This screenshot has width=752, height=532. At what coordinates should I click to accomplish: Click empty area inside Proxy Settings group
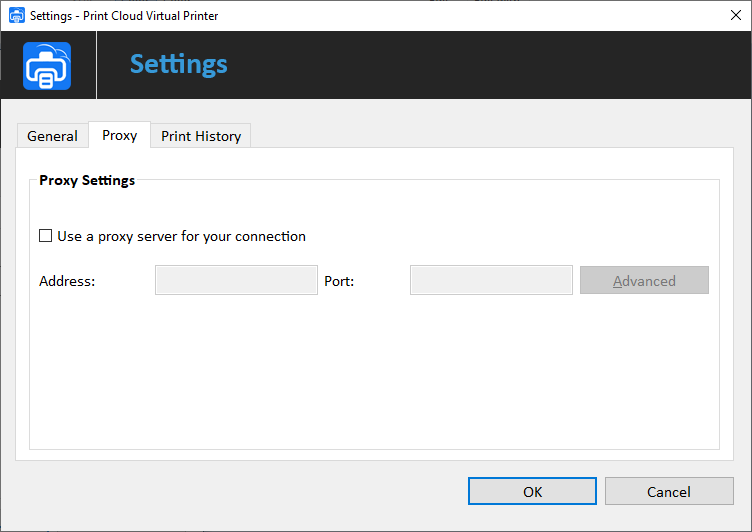coord(374,380)
